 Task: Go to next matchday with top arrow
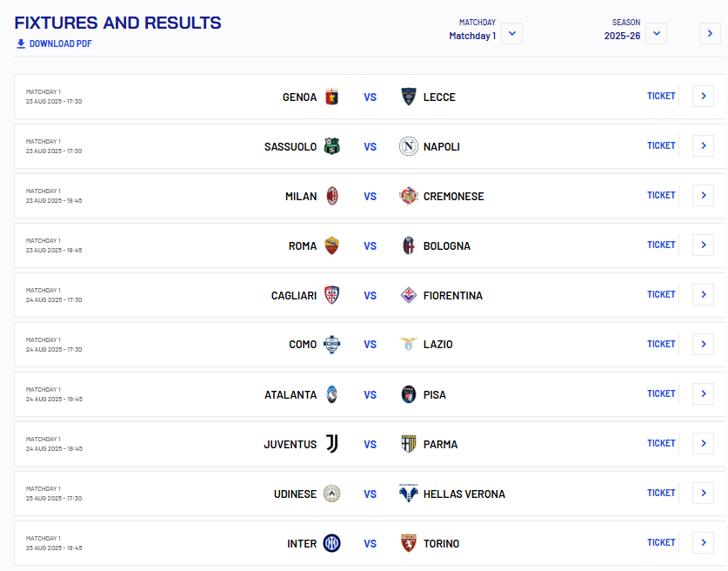coord(710,34)
